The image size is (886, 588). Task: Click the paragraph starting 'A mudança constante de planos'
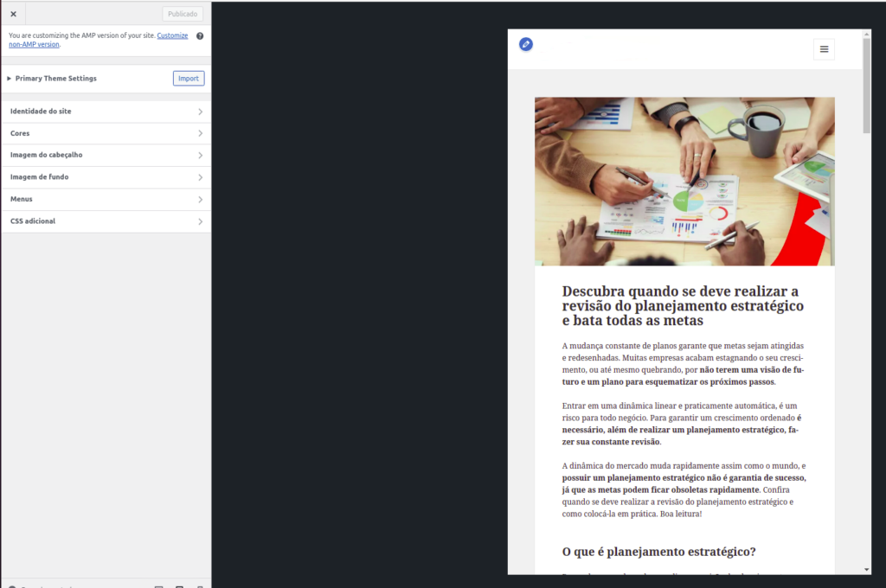pos(684,364)
